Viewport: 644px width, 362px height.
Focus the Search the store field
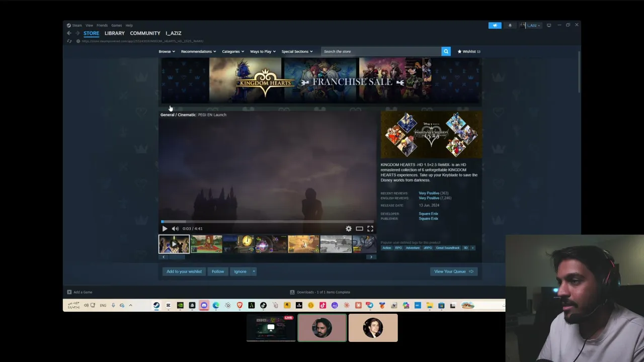(x=381, y=51)
